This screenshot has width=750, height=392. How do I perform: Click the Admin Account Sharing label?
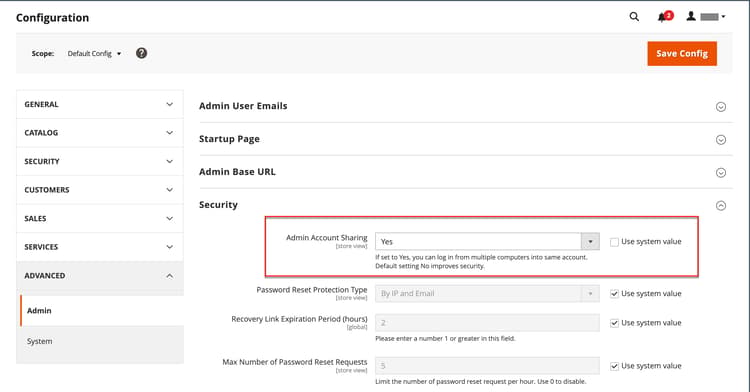[x=327, y=238]
